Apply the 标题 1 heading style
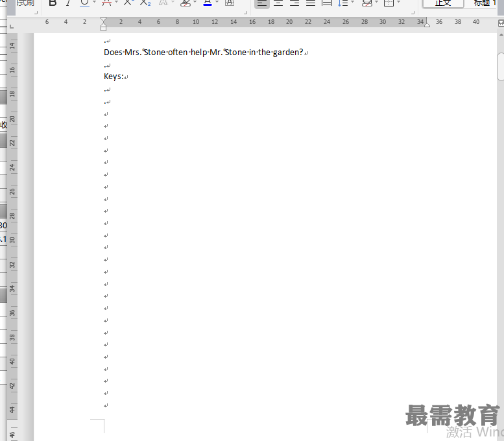Screen dimensions: 504x441 [x=484, y=3]
